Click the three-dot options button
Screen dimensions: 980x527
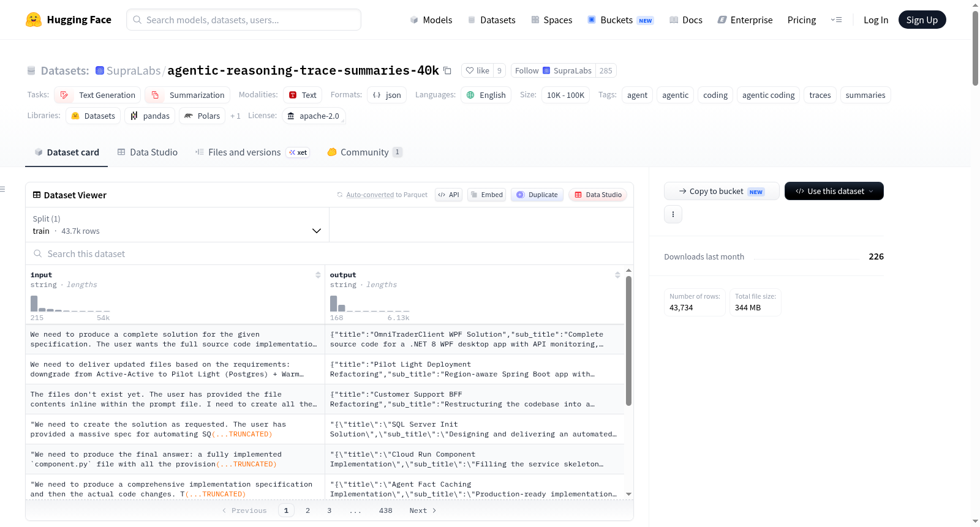[673, 214]
